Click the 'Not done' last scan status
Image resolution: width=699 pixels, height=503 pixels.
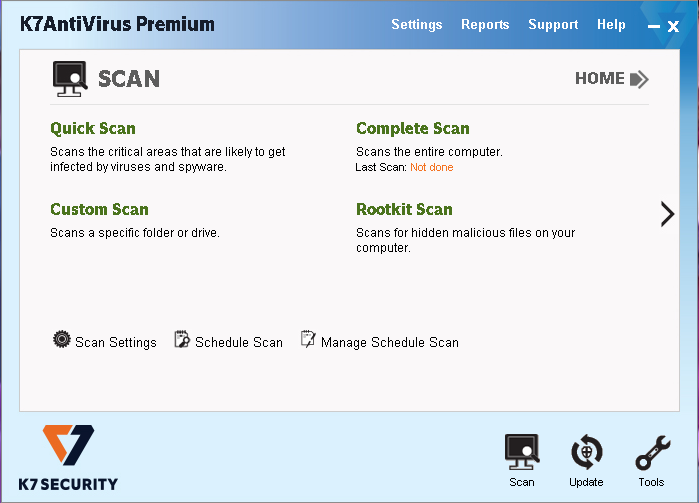pos(432,167)
